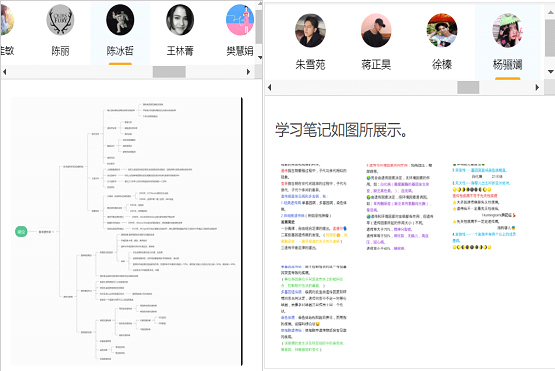Click left arrow of left panel scrollbar

point(5,72)
